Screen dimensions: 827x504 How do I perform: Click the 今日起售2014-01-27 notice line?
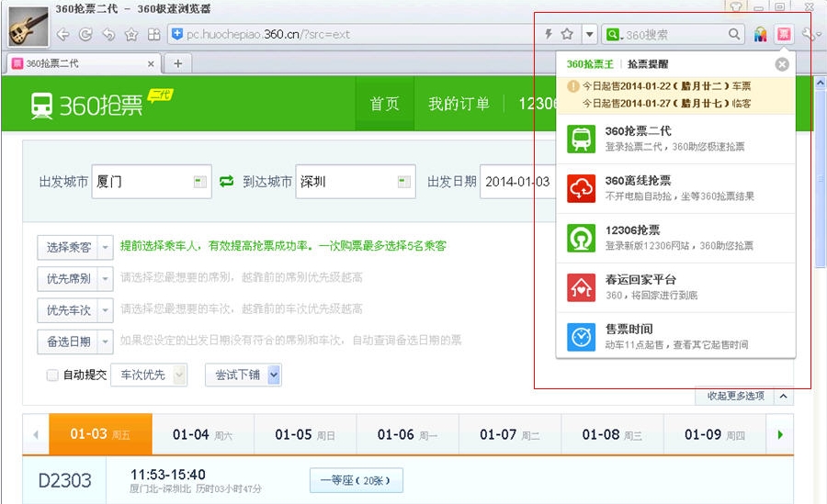click(x=667, y=104)
